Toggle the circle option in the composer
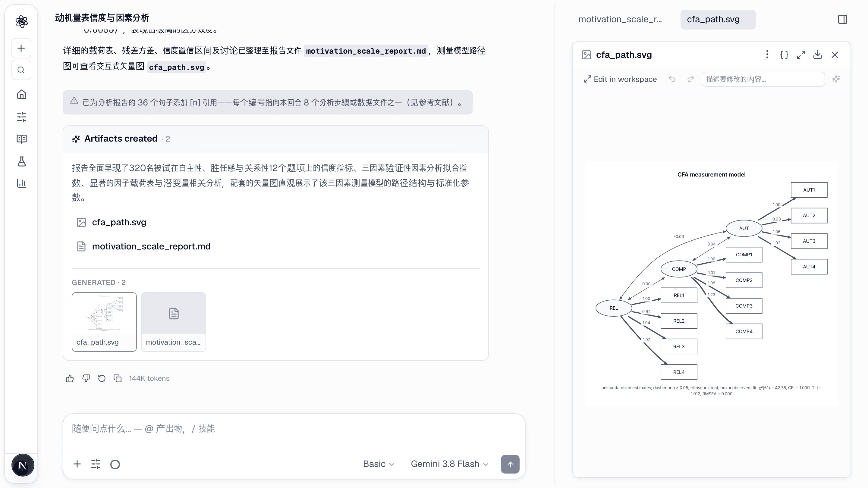This screenshot has height=488, width=868. [115, 464]
